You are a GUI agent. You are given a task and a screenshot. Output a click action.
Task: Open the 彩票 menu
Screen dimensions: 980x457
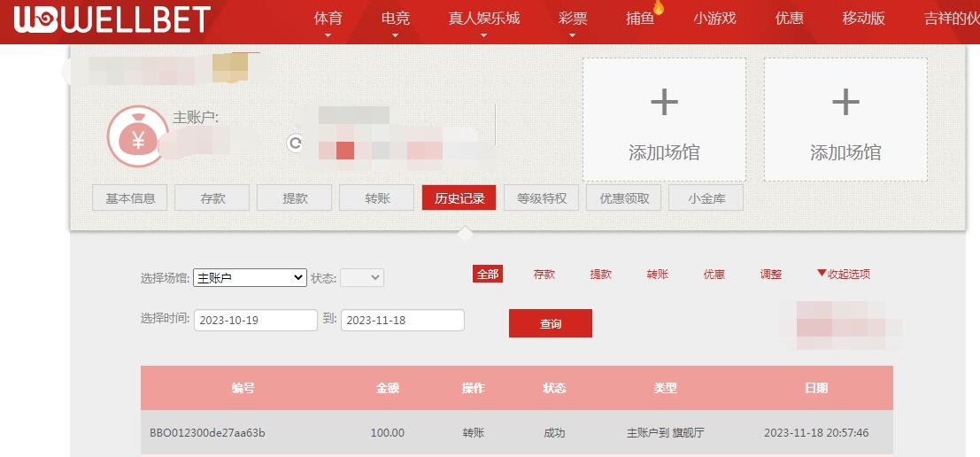point(573,18)
